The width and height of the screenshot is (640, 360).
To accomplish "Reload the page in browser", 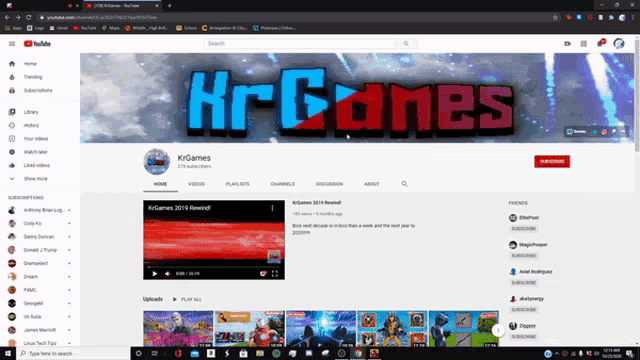I will coord(29,17).
